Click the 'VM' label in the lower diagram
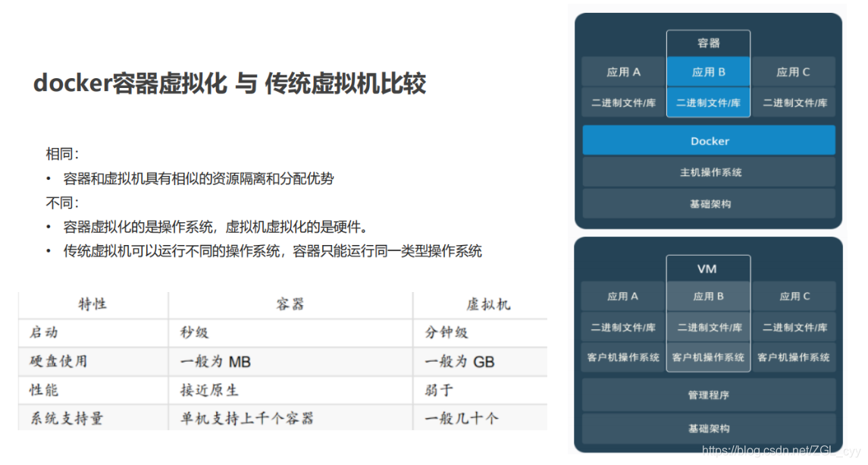868x465 pixels. (x=707, y=269)
